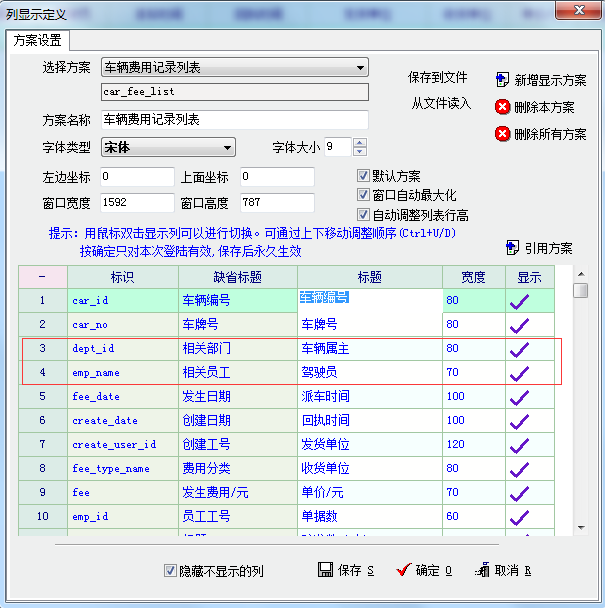
Task: Click the 引用方案 icon
Action: point(513,247)
